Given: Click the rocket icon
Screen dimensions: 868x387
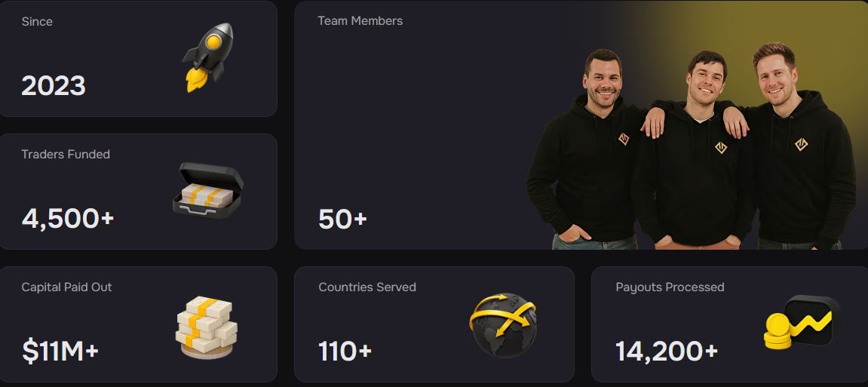Looking at the screenshot, I should tap(208, 57).
